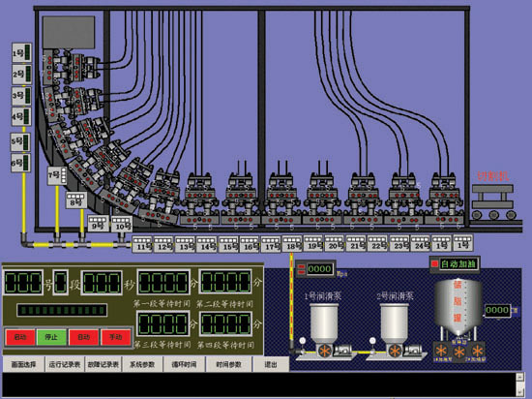
Task: Select the 13号 distributor box
Action: (185, 244)
